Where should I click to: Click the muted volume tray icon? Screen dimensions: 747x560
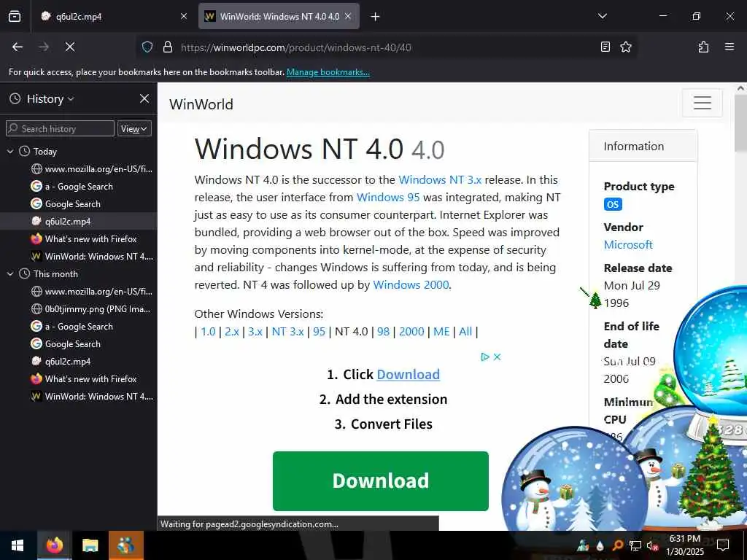coord(652,545)
